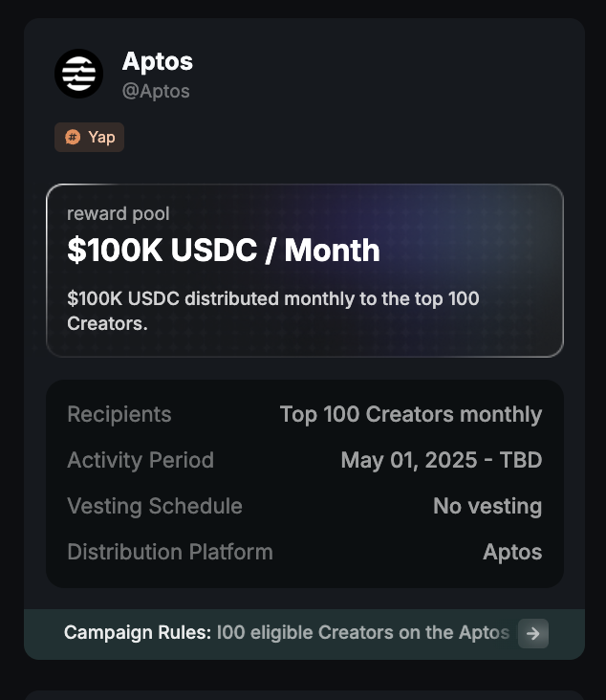Open campaign rules with the arrow icon
Screen dimensions: 606x700
coord(532,633)
